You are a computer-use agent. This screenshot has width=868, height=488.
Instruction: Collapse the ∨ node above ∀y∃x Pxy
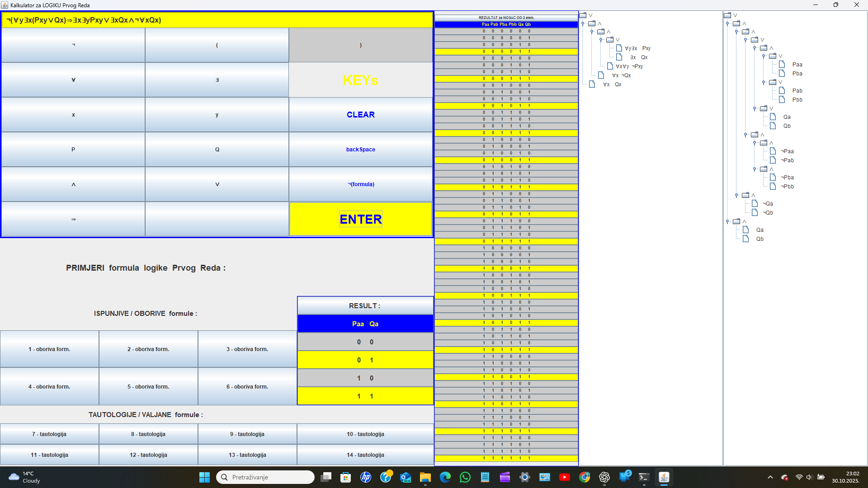coord(601,40)
